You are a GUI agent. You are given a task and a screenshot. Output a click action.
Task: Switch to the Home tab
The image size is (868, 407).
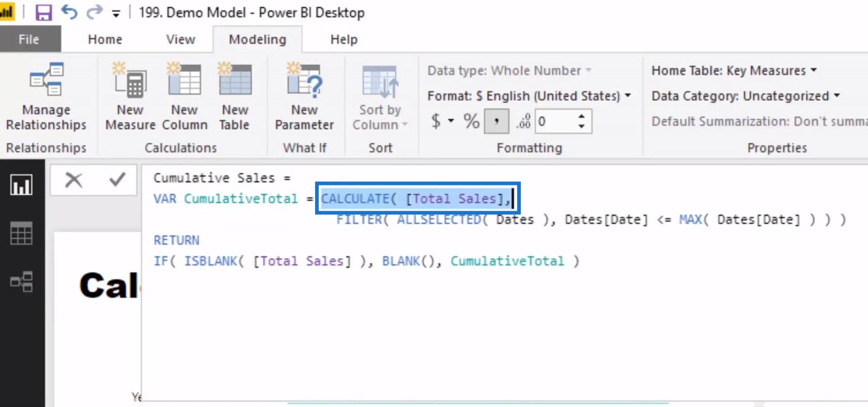coord(105,39)
